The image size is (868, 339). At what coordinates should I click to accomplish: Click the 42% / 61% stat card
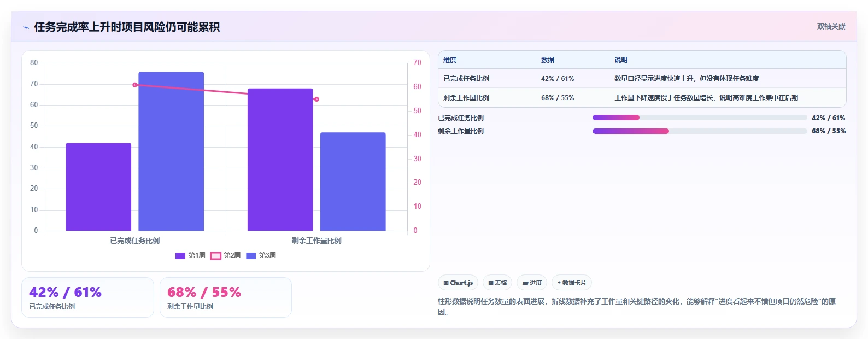pyautogui.click(x=87, y=297)
